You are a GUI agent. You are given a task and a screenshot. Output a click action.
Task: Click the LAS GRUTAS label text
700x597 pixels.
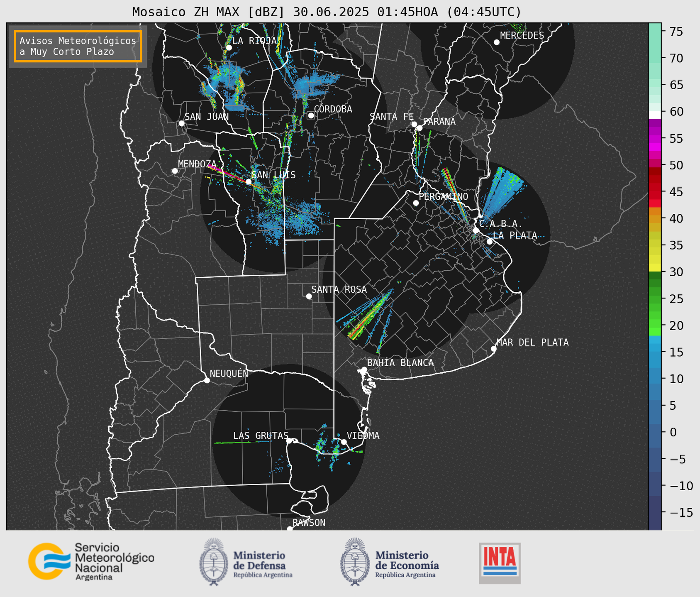tap(261, 436)
